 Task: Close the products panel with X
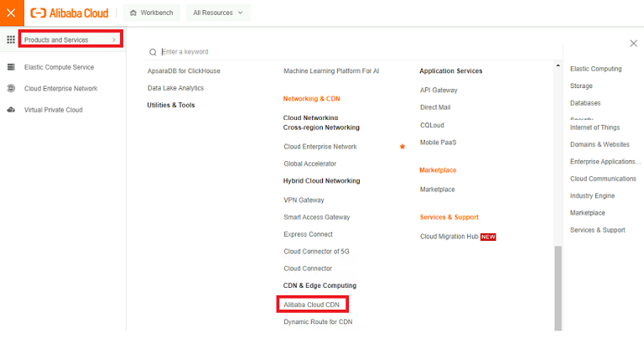pos(633,43)
